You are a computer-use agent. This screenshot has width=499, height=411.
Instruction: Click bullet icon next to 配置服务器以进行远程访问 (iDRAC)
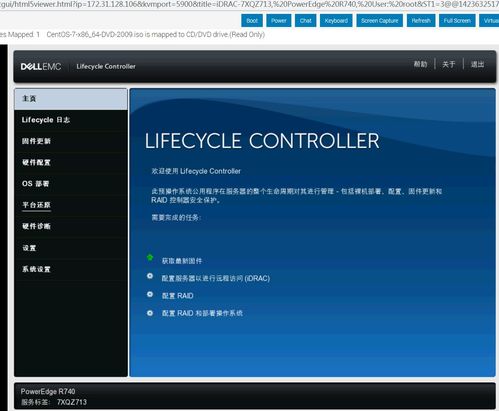point(150,276)
